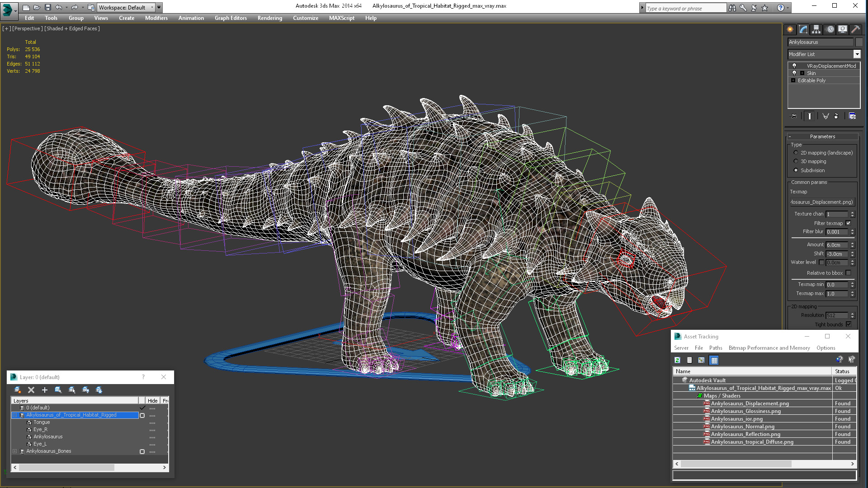Select the 3D mapping radio button
Screen dimensions: 868x488
coord(796,161)
